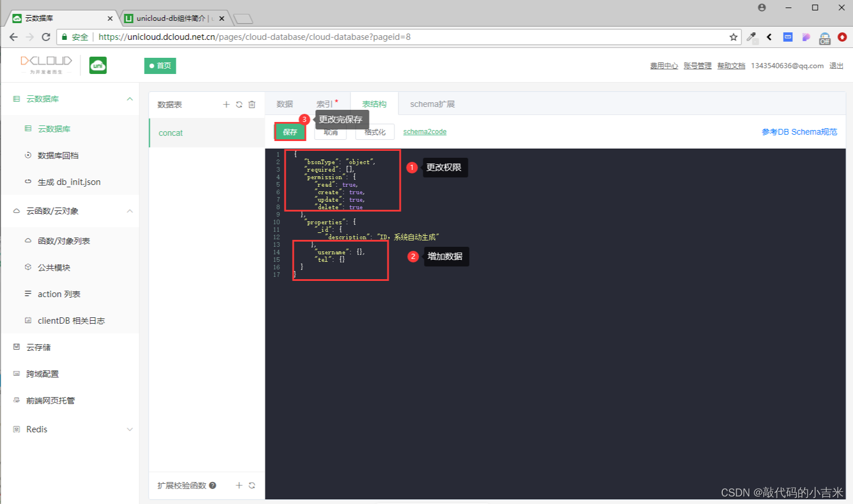Open clientDB 相关日志 in the sidebar
The height and width of the screenshot is (504, 853).
click(69, 321)
